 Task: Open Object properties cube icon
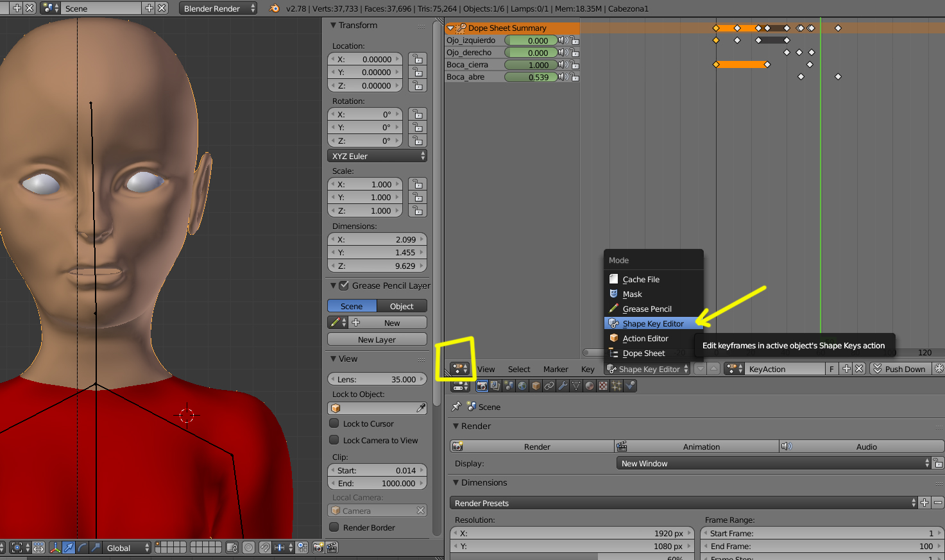pyautogui.click(x=536, y=386)
